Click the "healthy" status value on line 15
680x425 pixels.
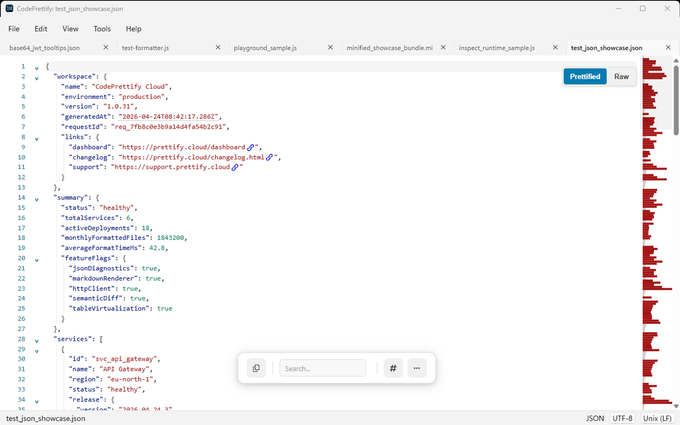point(116,208)
